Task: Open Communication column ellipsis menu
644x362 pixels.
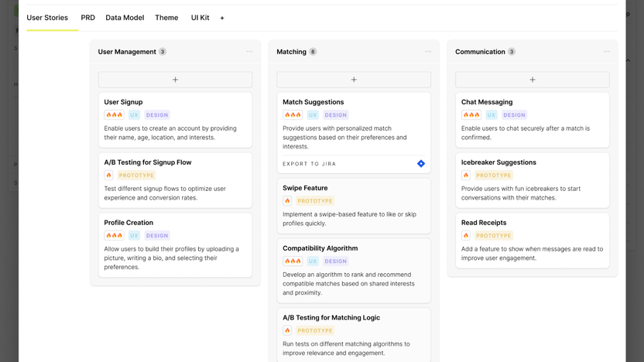Action: [x=607, y=52]
